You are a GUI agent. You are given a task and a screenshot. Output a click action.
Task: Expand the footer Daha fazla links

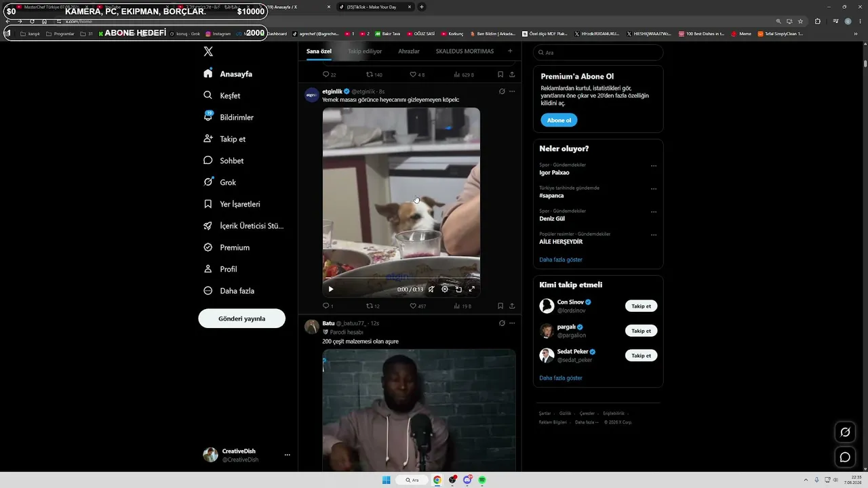click(587, 422)
